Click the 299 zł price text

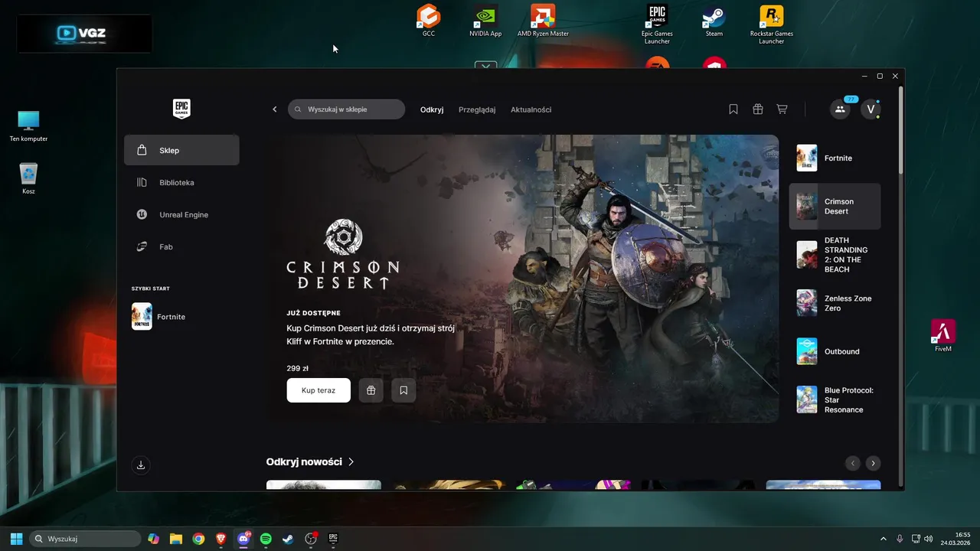[298, 368]
